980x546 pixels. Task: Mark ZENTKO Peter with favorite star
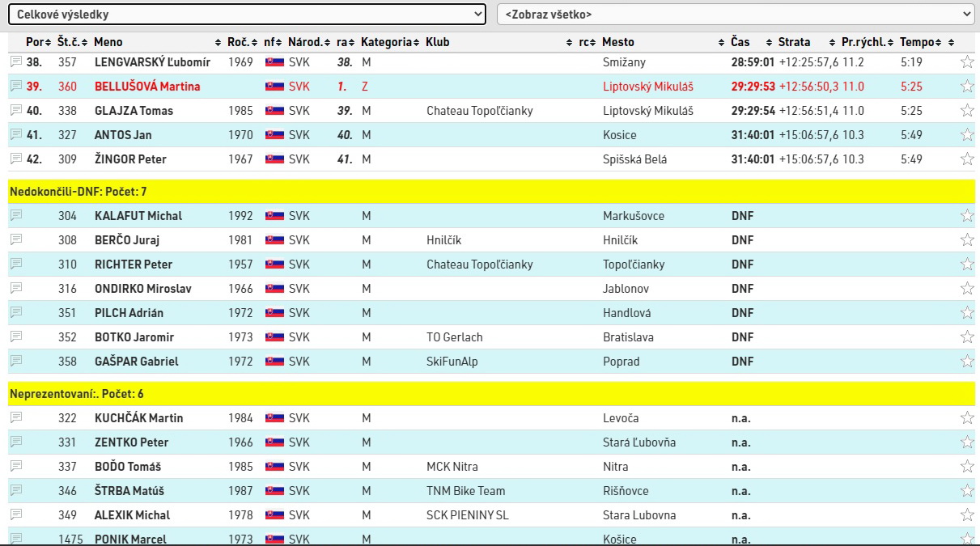point(966,442)
